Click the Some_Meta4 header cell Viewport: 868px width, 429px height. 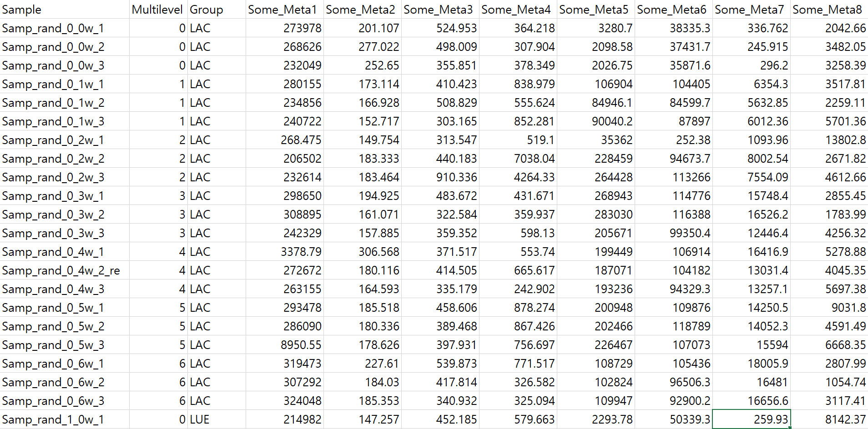pyautogui.click(x=518, y=10)
